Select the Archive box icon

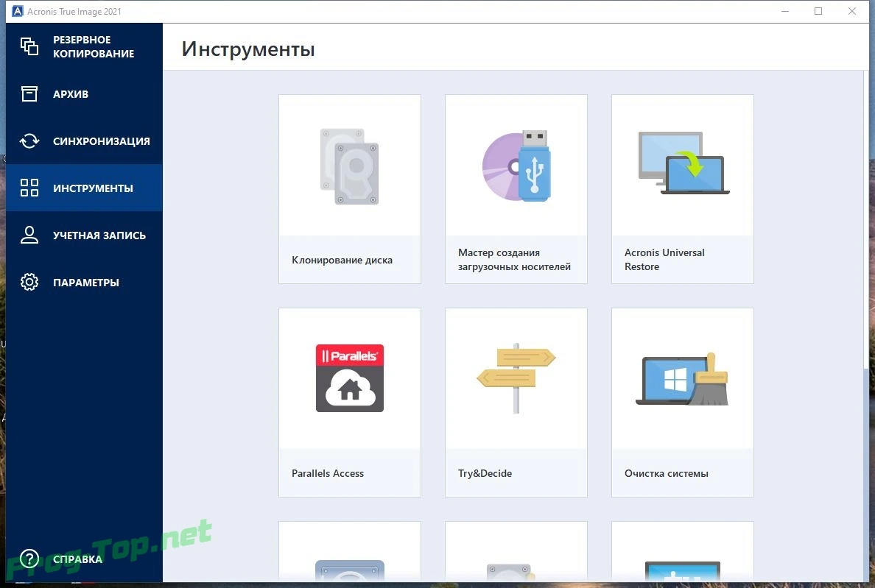coord(29,93)
